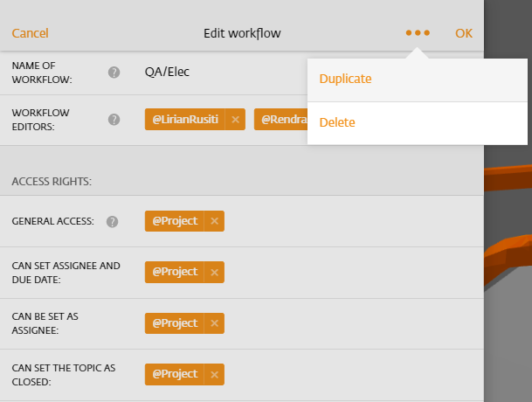Click the WORKFLOW EDITORS label
Viewport: 532px width, 402px height.
tap(41, 120)
